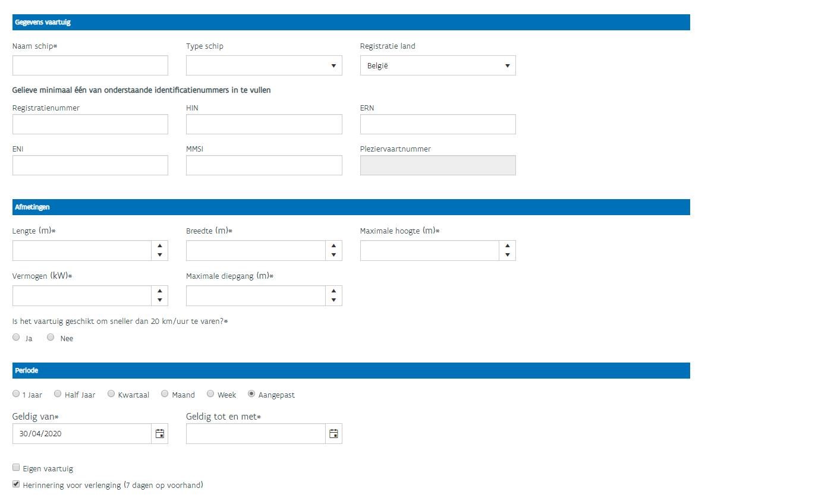Click the Naam schip text field
The width and height of the screenshot is (815, 504).
tap(90, 65)
